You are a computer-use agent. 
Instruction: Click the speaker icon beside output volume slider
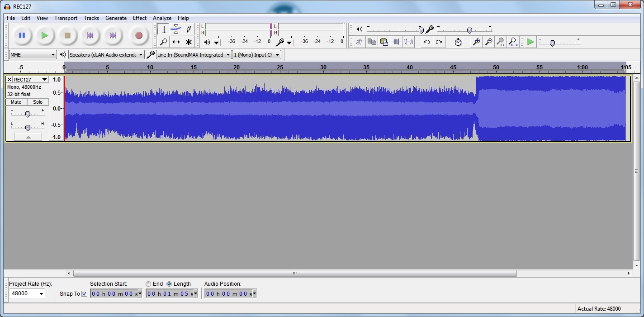360,29
